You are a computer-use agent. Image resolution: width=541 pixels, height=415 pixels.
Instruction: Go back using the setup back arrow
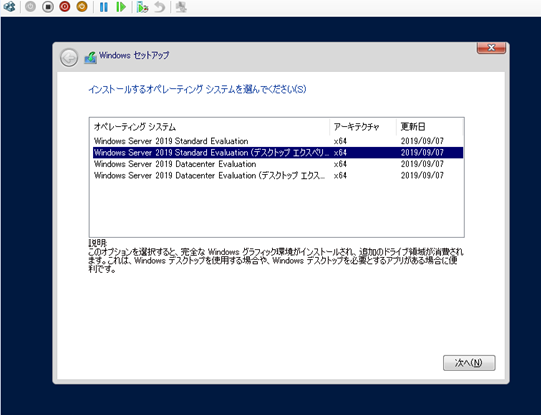pyautogui.click(x=69, y=58)
